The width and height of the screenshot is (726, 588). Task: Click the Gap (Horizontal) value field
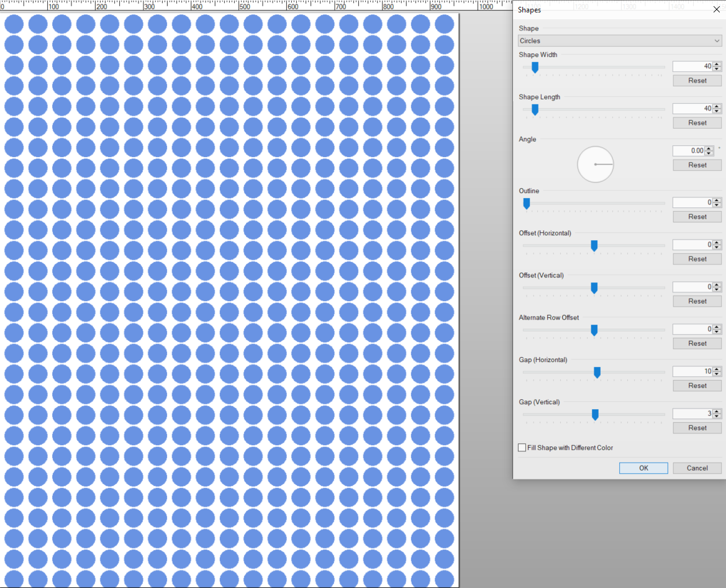692,371
